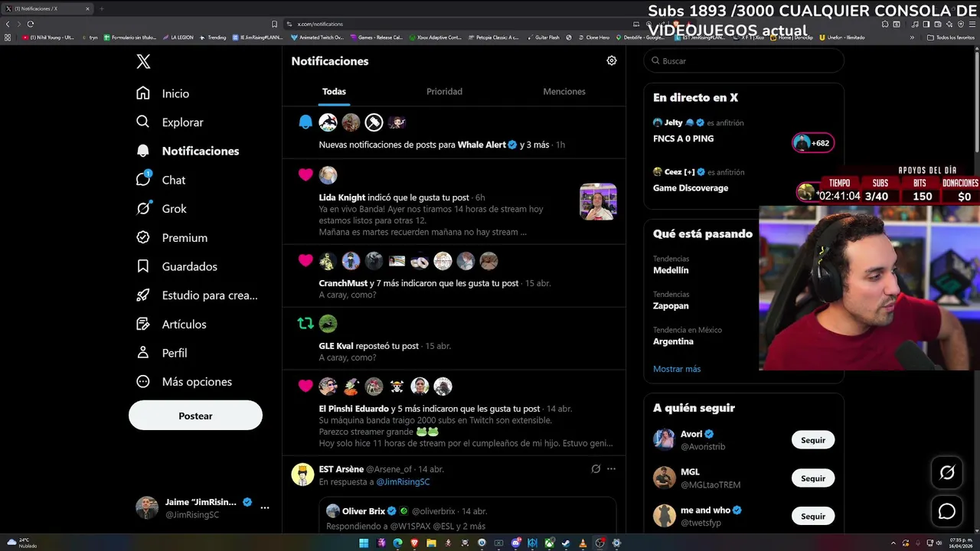Screen dimensions: 980x551
Task: Click the Estudio rocket icon
Action: (x=143, y=295)
